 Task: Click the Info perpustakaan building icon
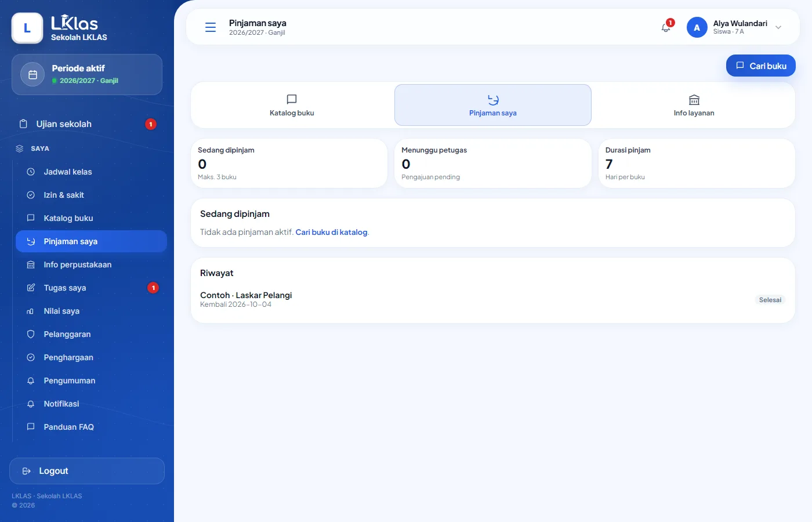click(x=31, y=264)
